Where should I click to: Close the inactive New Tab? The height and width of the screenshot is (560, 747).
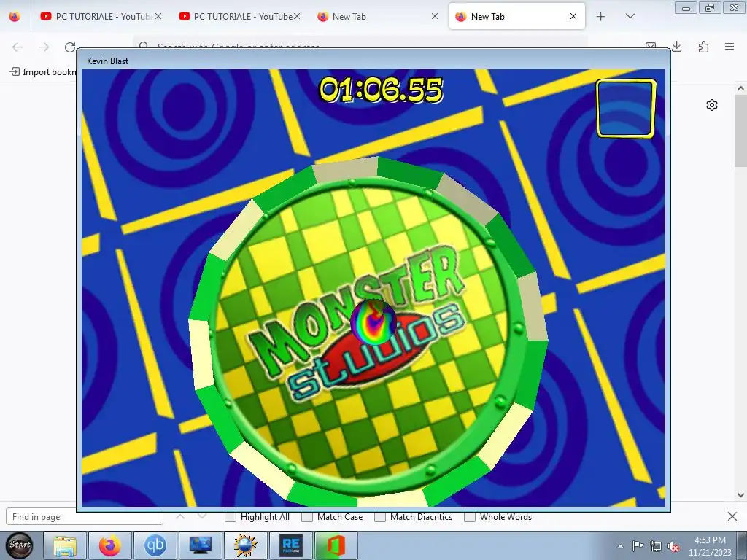(x=435, y=16)
